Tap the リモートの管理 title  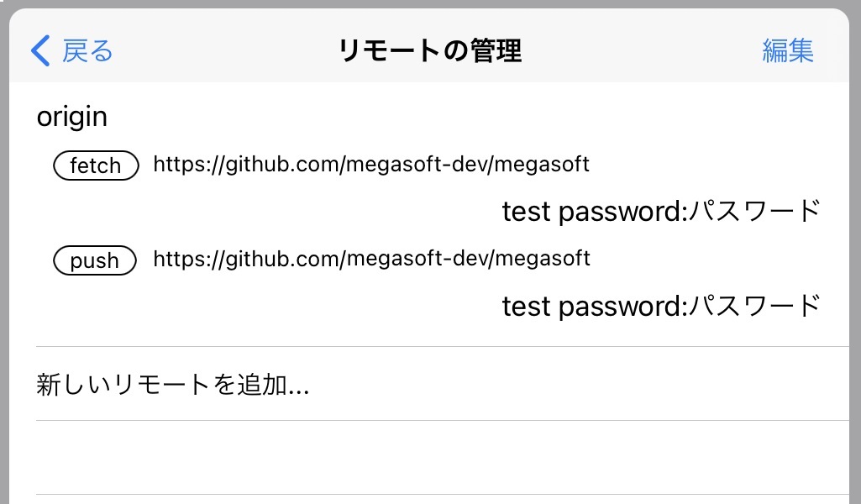tap(430, 50)
